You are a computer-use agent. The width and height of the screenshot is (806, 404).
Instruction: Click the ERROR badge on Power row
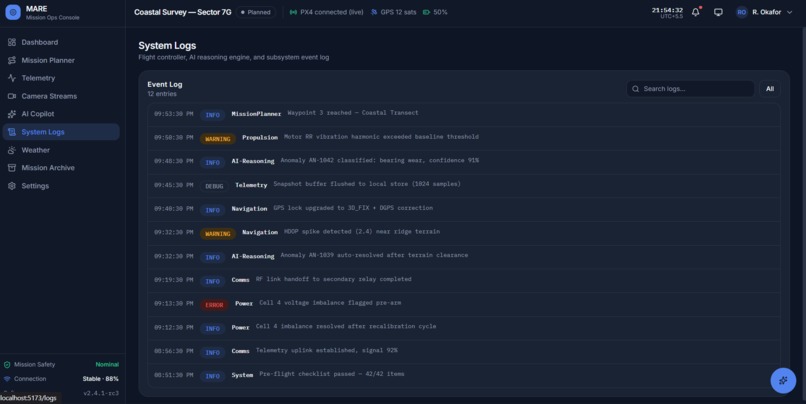(214, 305)
